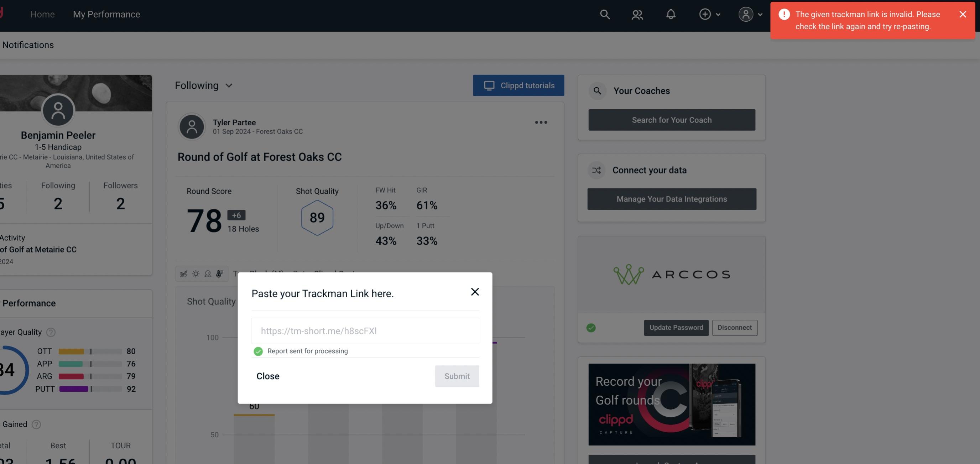Screen dimensions: 980x464
Task: Click the Arccos data integration icon
Action: [x=672, y=275]
